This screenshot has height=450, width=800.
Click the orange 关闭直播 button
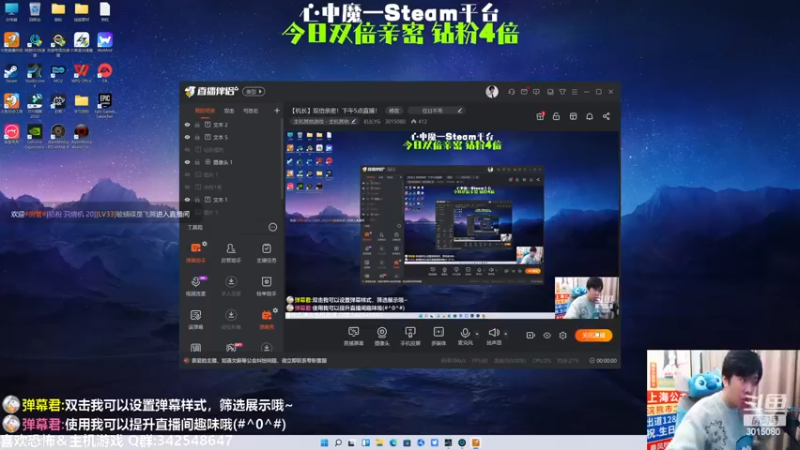point(593,335)
